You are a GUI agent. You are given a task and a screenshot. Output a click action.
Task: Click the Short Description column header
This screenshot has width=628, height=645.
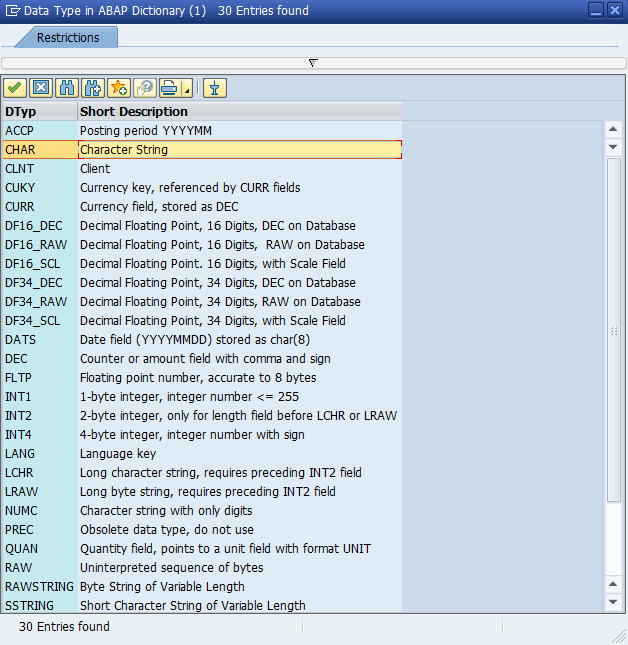pos(240,111)
